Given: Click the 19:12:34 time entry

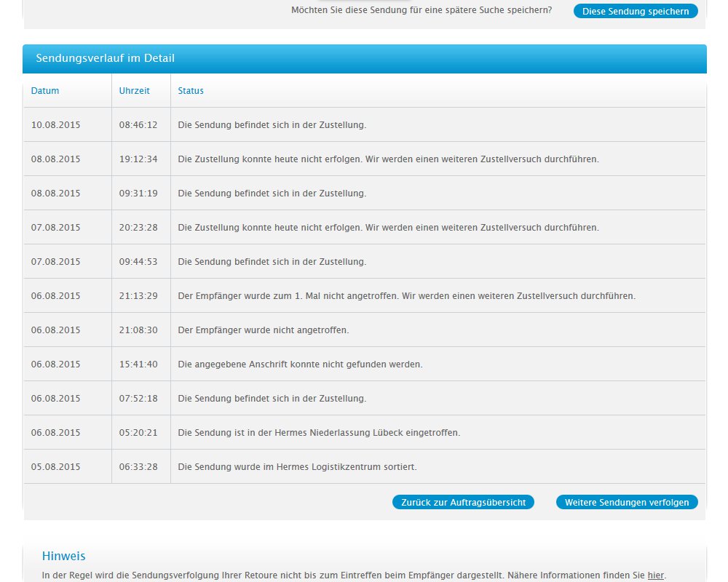Looking at the screenshot, I should click(138, 159).
